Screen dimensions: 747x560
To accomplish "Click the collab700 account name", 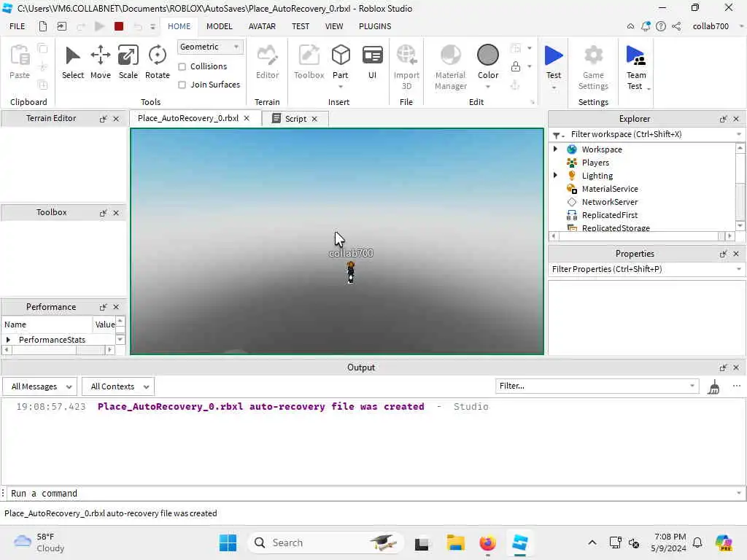I will (x=711, y=26).
